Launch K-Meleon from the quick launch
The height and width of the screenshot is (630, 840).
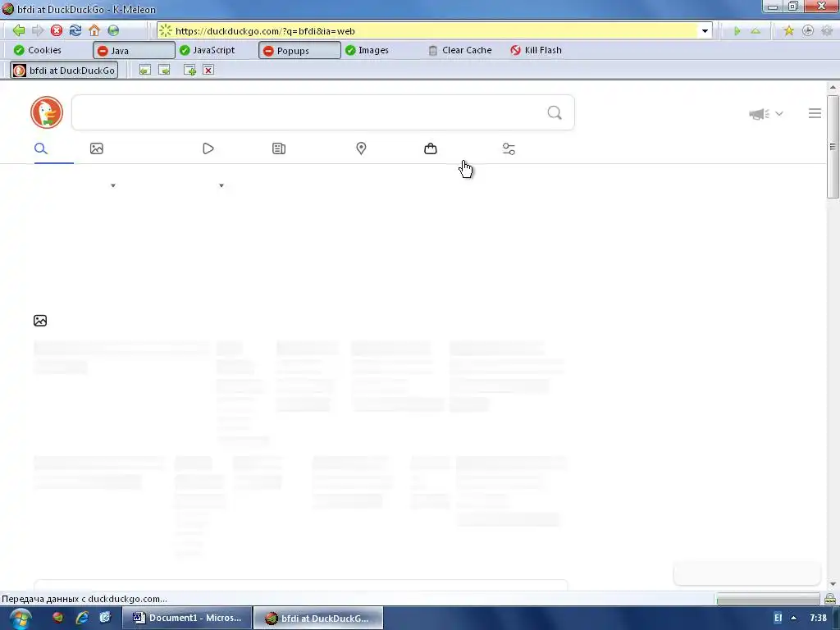(58, 618)
